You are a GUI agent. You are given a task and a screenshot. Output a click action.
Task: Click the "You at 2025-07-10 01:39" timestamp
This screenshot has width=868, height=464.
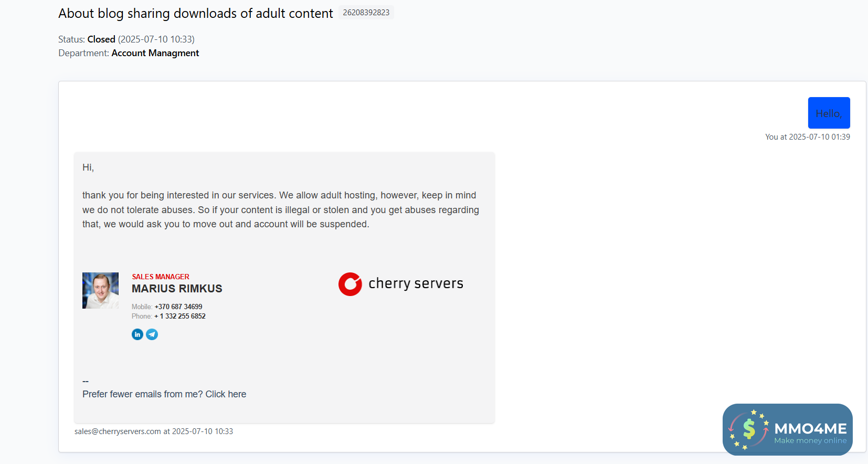pos(807,137)
